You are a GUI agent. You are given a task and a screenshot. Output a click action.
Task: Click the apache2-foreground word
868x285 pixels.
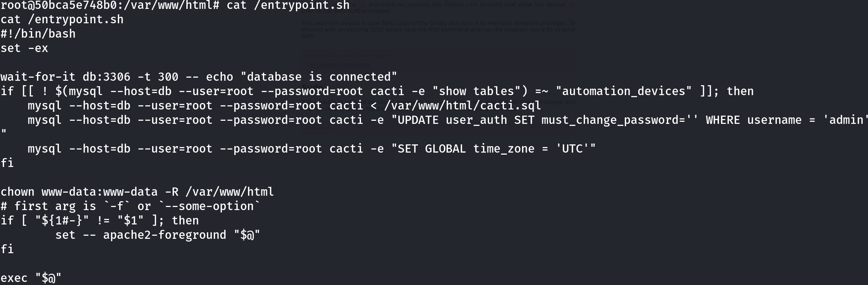165,235
